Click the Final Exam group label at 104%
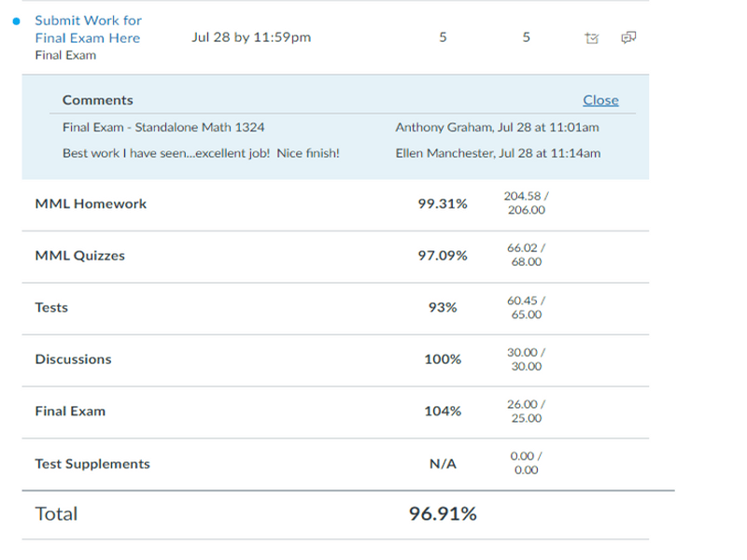This screenshot has width=747, height=560. click(x=70, y=411)
